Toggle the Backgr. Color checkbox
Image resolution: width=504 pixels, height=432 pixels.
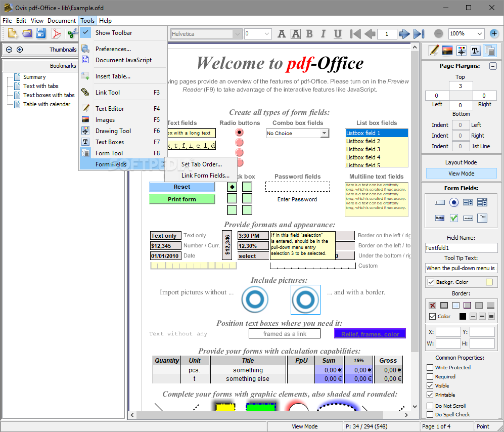point(431,282)
